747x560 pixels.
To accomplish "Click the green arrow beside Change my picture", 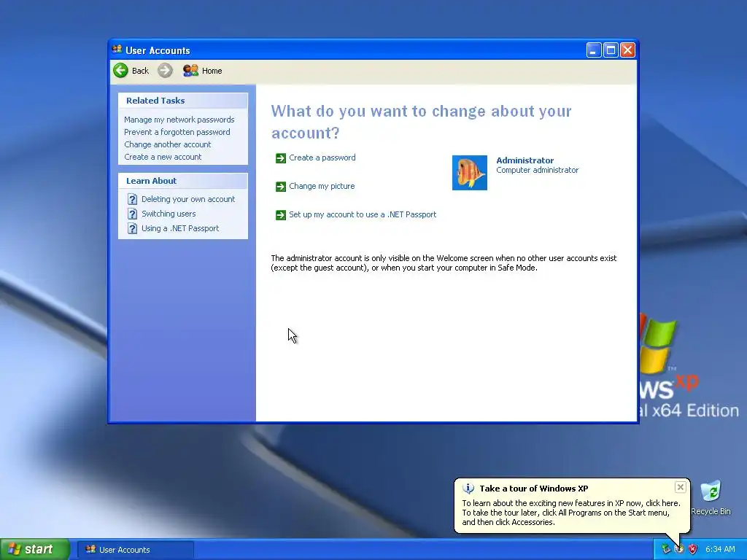I will [281, 187].
